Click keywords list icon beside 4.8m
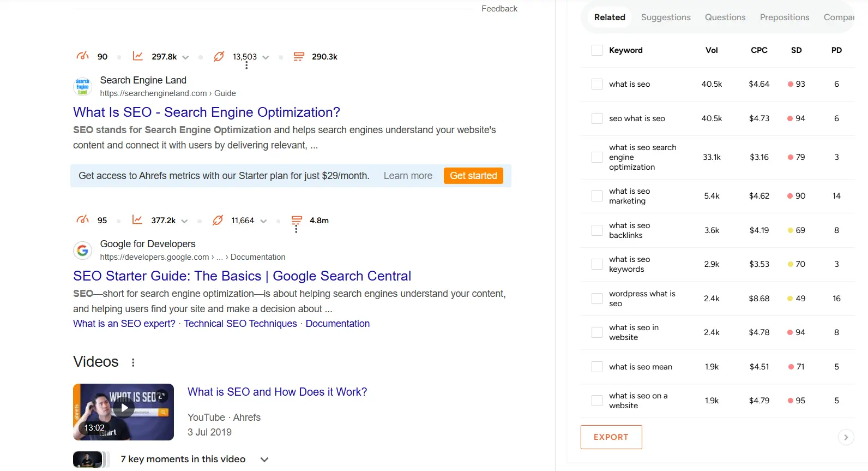The image size is (868, 471). click(x=297, y=220)
